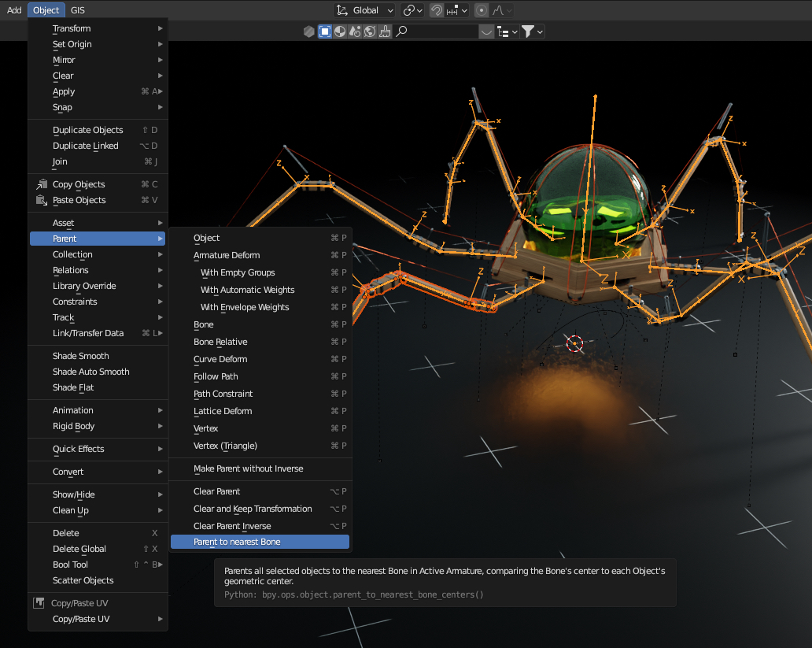Choose Make Parent without Inverse
The width and height of the screenshot is (812, 648).
(x=260, y=468)
